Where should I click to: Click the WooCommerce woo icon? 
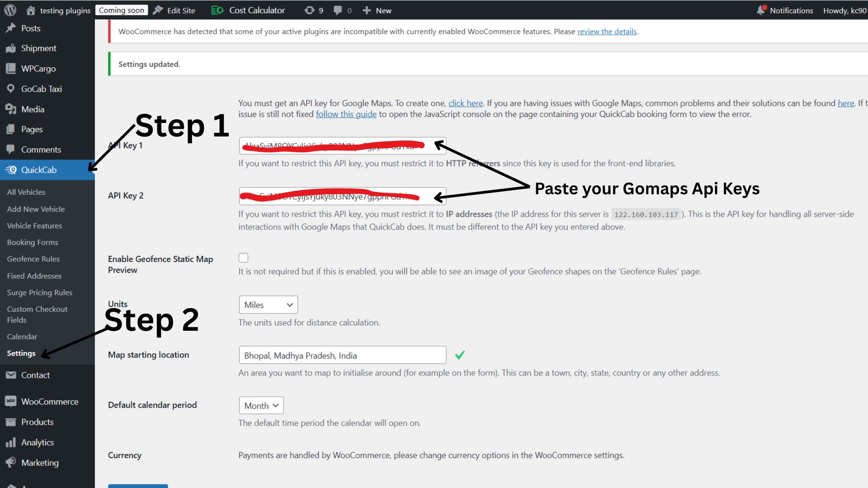(10, 401)
